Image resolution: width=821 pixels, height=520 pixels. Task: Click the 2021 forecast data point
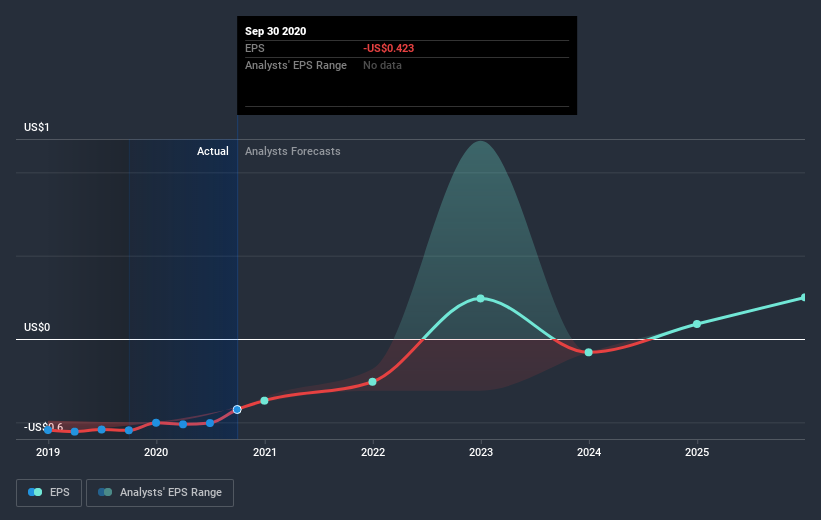(x=264, y=401)
